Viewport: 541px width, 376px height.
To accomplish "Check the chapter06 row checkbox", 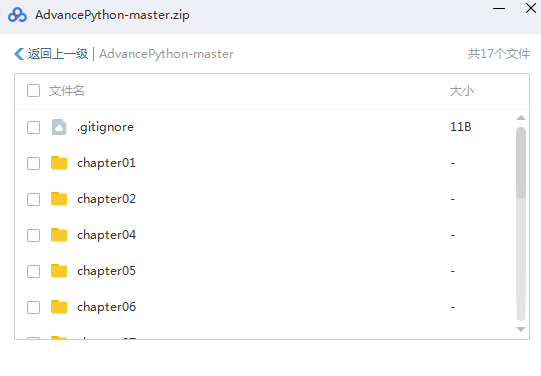I will point(33,307).
